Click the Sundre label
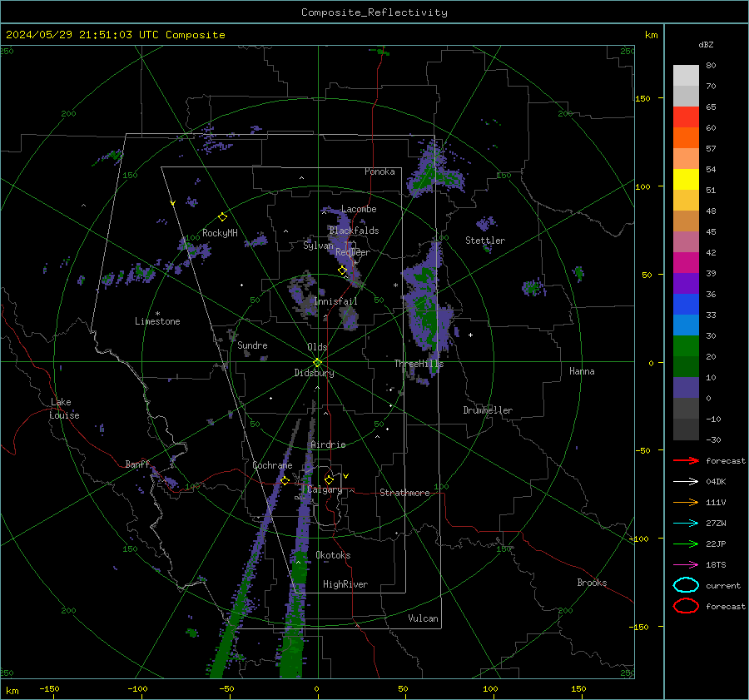 pos(252,345)
